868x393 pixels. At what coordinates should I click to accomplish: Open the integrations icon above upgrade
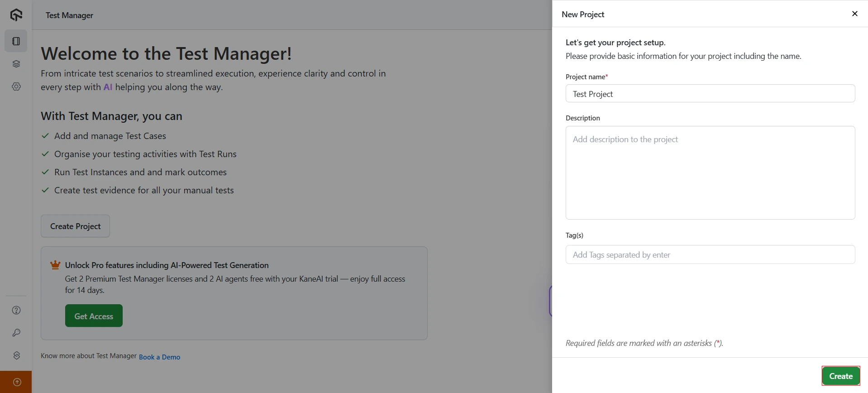[x=16, y=355]
